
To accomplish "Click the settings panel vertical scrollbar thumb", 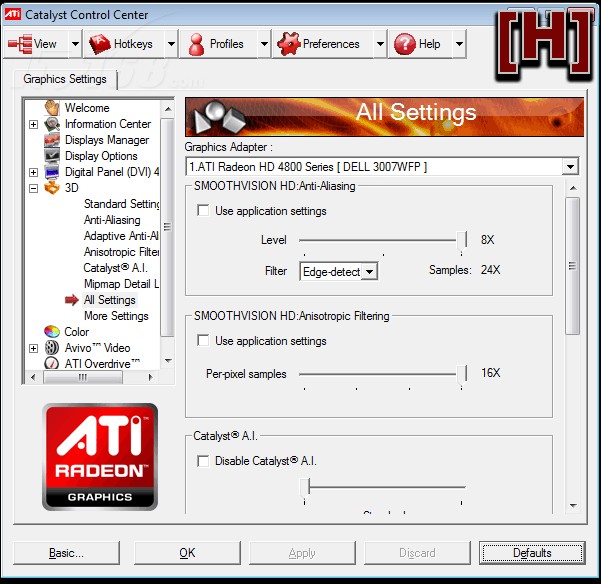I will click(x=573, y=266).
